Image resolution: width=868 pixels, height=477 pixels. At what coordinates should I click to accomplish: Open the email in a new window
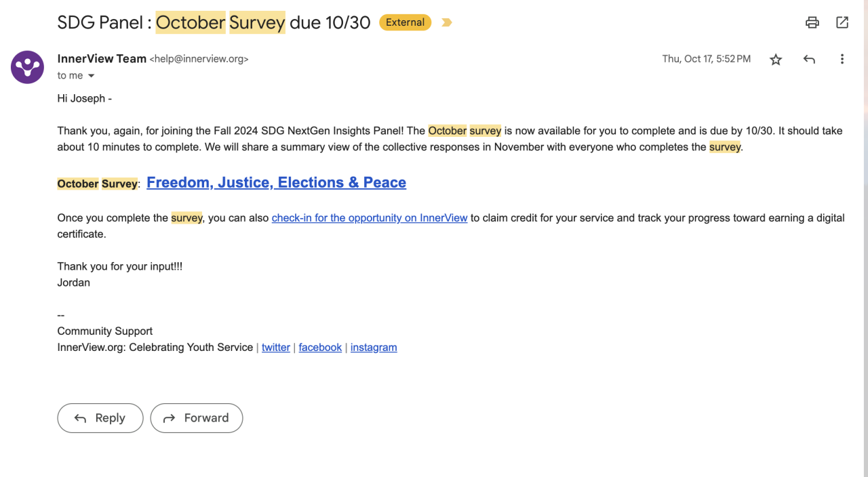pyautogui.click(x=842, y=22)
